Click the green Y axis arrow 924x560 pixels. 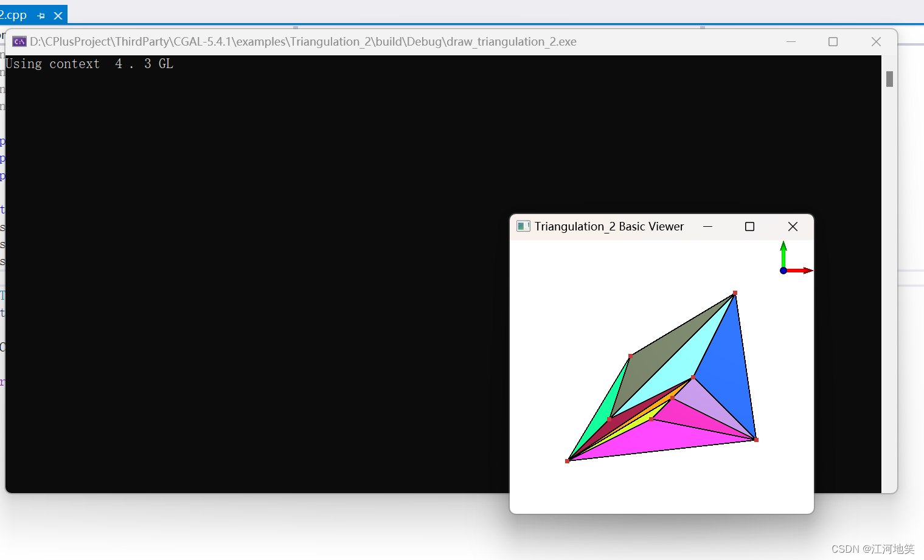point(783,253)
